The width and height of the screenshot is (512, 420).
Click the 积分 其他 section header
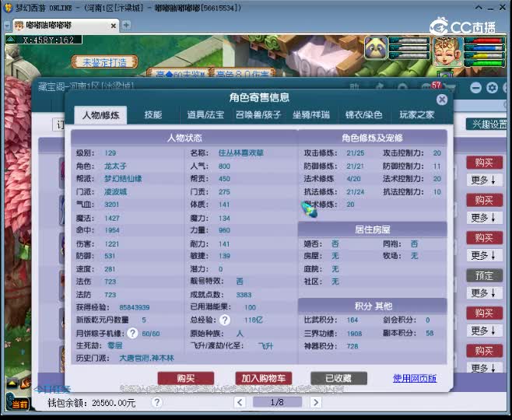point(372,306)
